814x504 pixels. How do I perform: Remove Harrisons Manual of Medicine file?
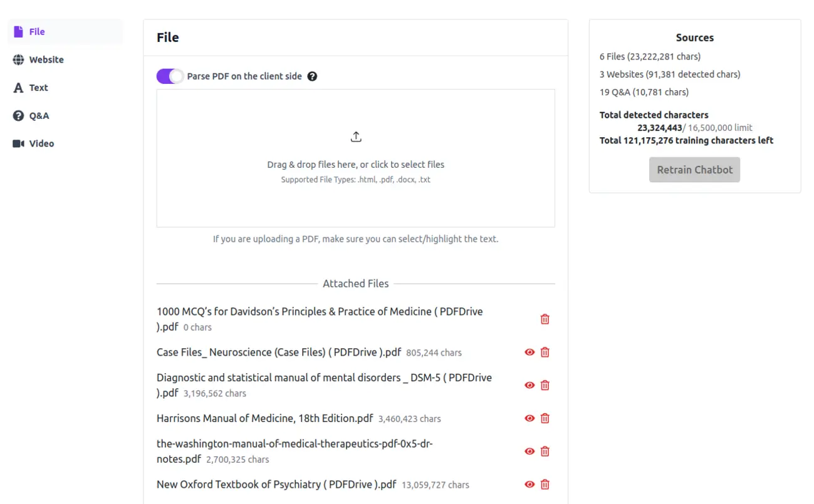pyautogui.click(x=545, y=418)
